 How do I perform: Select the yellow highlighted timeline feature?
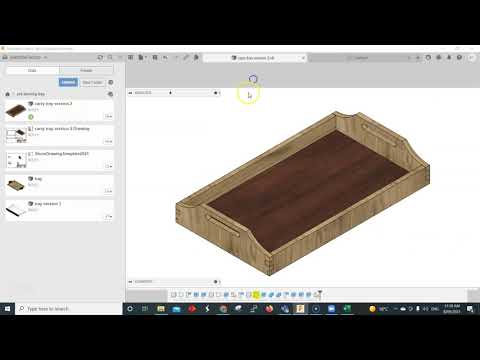pos(256,295)
